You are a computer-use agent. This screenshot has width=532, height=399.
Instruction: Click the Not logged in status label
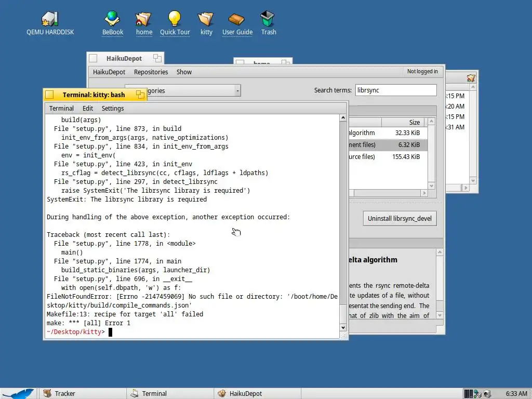[422, 71]
